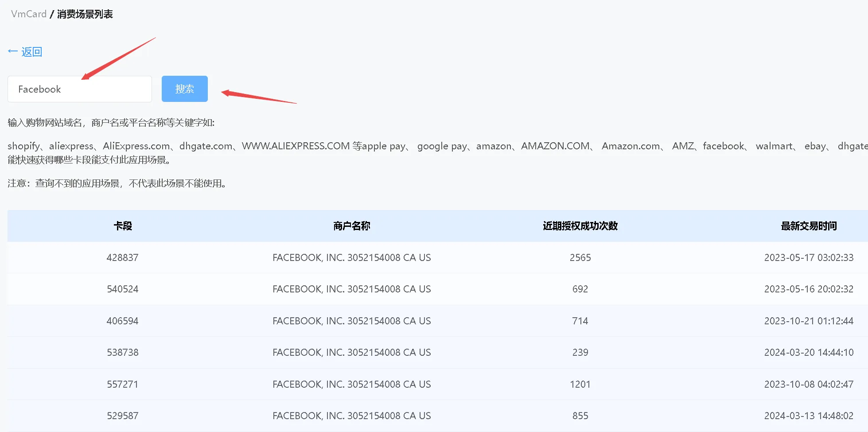The height and width of the screenshot is (432, 868).
Task: Click the success count 2565
Action: pyautogui.click(x=580, y=257)
